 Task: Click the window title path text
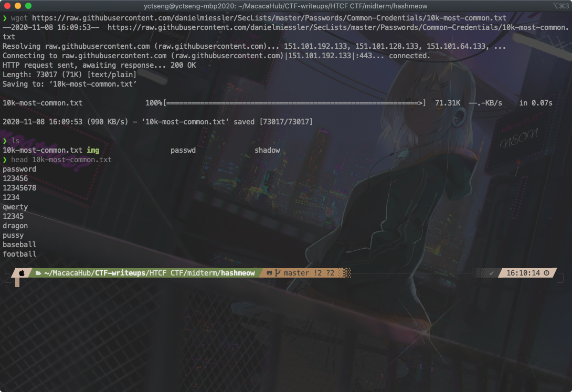point(285,6)
